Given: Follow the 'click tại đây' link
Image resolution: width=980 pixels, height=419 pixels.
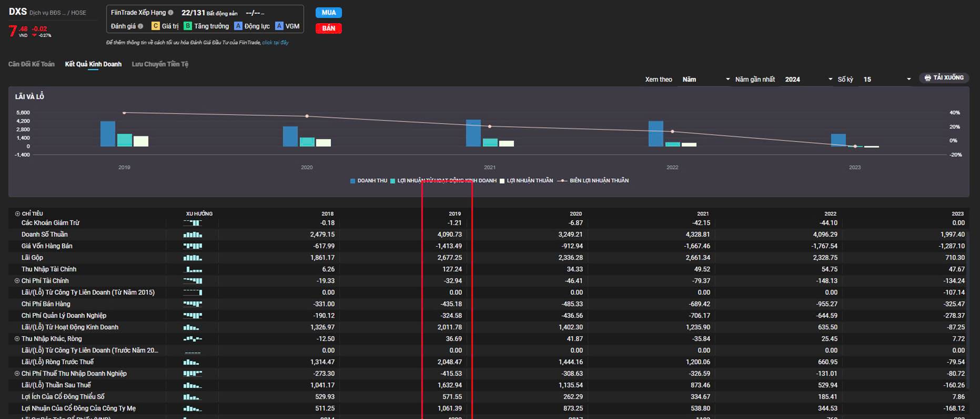Looking at the screenshot, I should click(275, 43).
